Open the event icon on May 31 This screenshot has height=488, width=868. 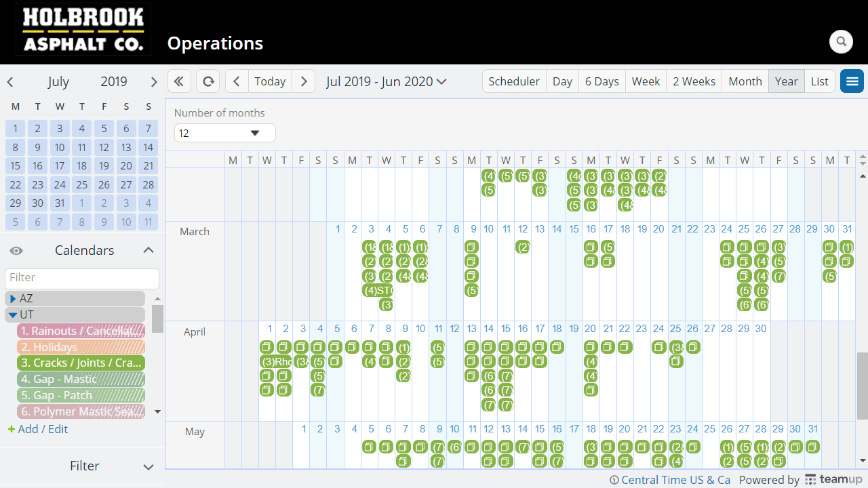(x=812, y=447)
